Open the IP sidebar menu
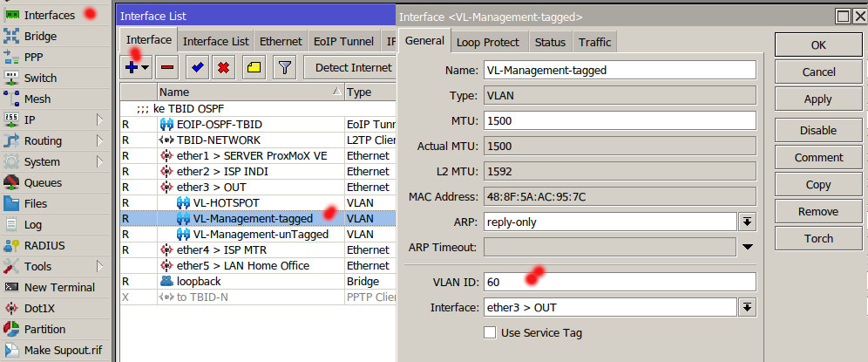The width and height of the screenshot is (868, 362). point(30,120)
